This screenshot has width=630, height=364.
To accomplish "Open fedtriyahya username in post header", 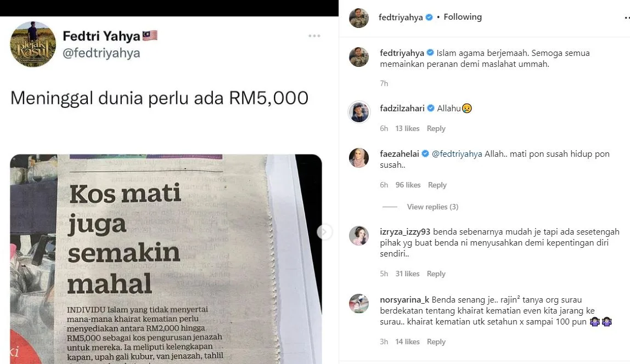I will [401, 17].
